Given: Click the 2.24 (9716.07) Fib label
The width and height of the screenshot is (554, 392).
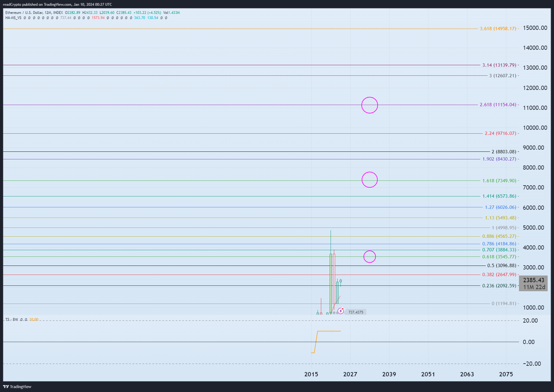Looking at the screenshot, I should click(x=501, y=133).
